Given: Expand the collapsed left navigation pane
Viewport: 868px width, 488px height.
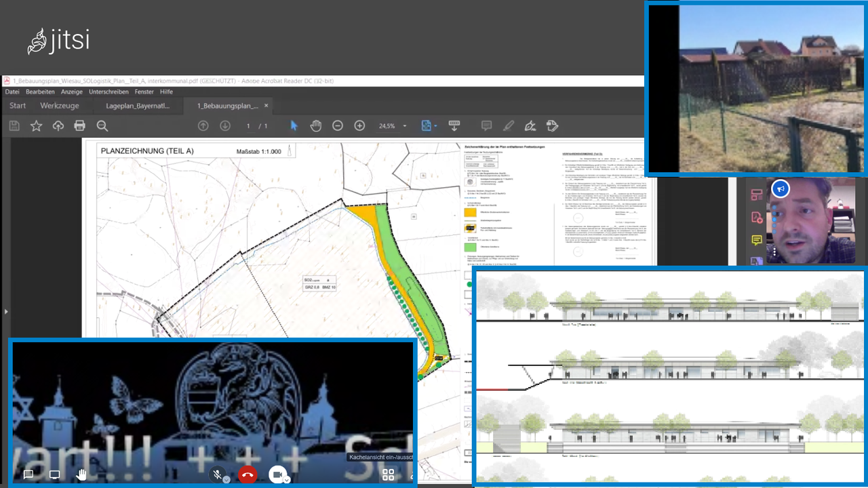Looking at the screenshot, I should [6, 312].
